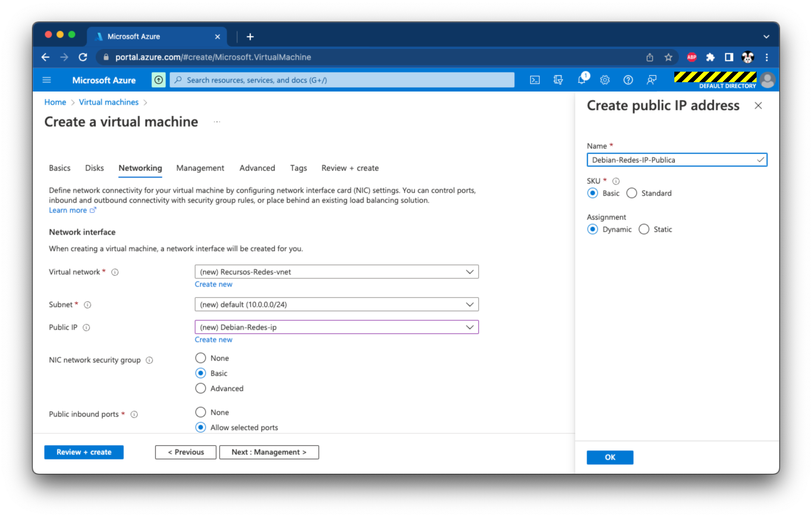The width and height of the screenshot is (812, 517).
Task: Click OK to confirm public IP
Action: click(x=610, y=458)
